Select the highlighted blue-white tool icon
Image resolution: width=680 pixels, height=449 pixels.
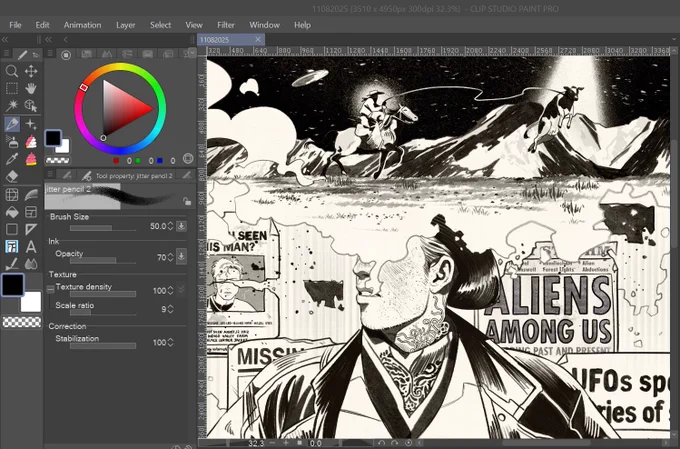[x=12, y=246]
